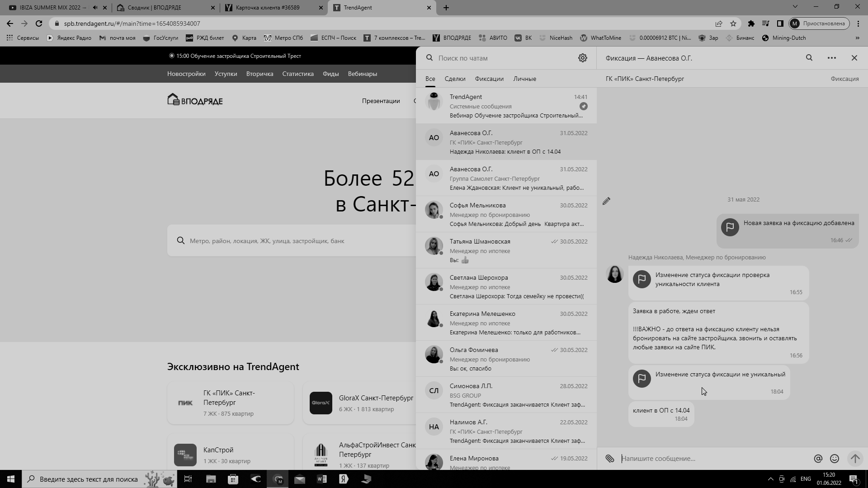Open the Софья Мельникова conversation
Viewport: 868px width, 488px height.
pos(506,214)
